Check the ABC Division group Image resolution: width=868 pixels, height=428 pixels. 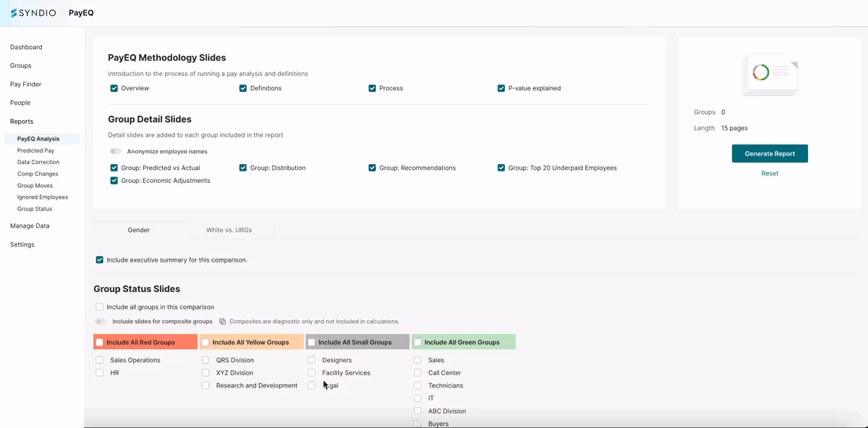(x=417, y=411)
